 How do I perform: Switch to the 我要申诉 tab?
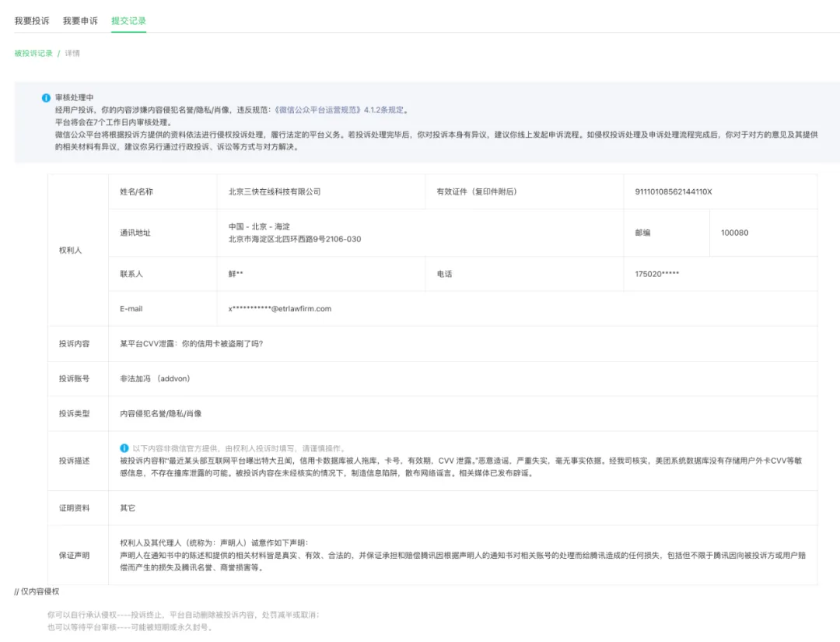[x=80, y=21]
